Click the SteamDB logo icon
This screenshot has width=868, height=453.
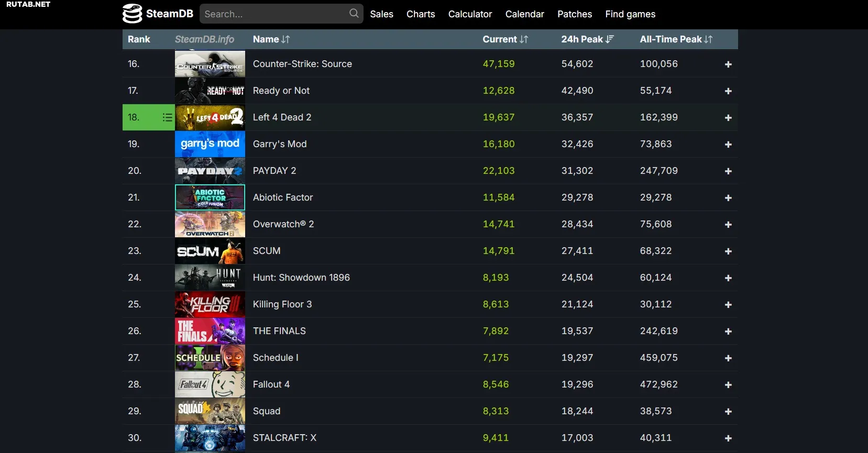point(132,14)
